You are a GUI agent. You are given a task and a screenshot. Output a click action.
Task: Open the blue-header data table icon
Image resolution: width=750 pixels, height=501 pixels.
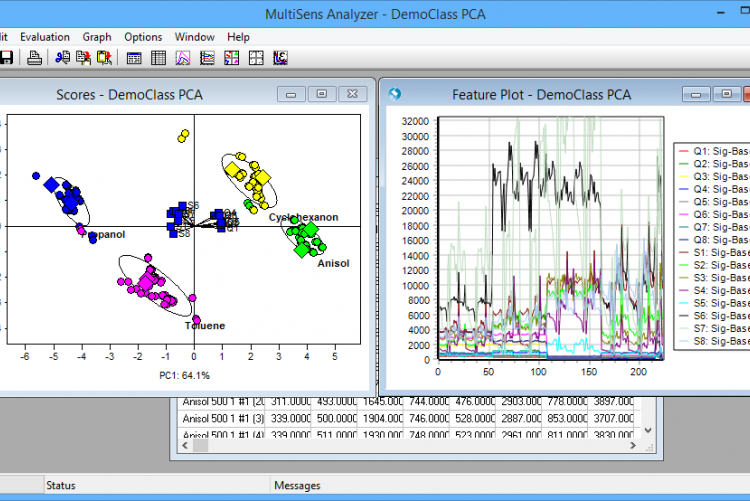tap(134, 57)
